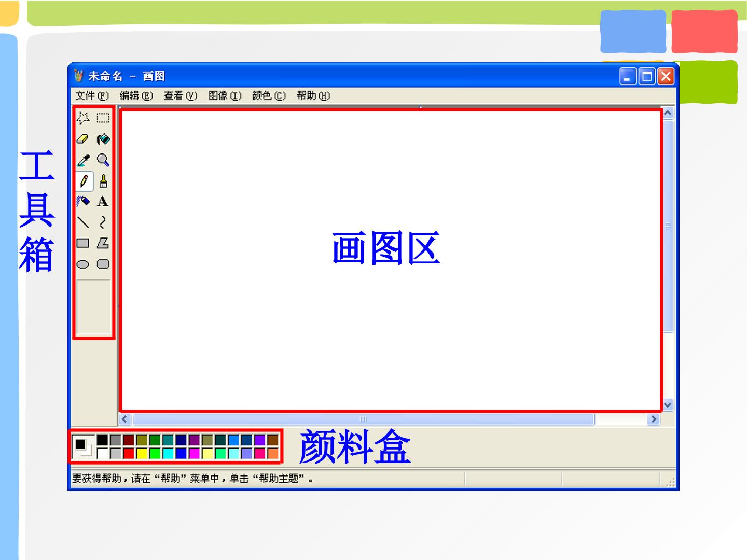Choose the dark green swatch
The width and height of the screenshot is (747, 560).
pos(155,440)
